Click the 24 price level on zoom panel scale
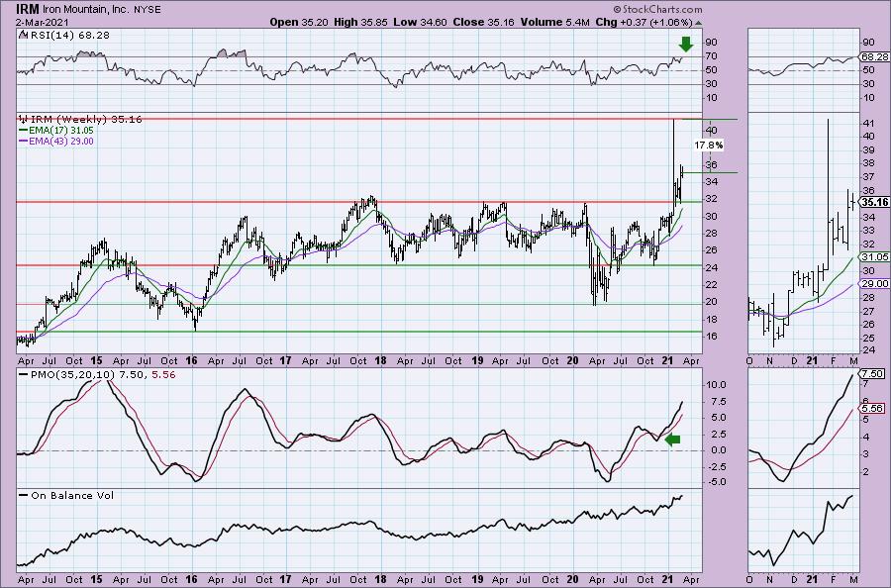The height and width of the screenshot is (588, 891). pyautogui.click(x=868, y=350)
